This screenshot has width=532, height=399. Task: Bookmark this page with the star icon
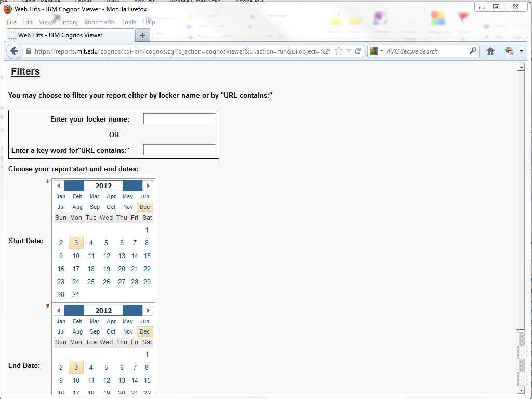point(339,51)
